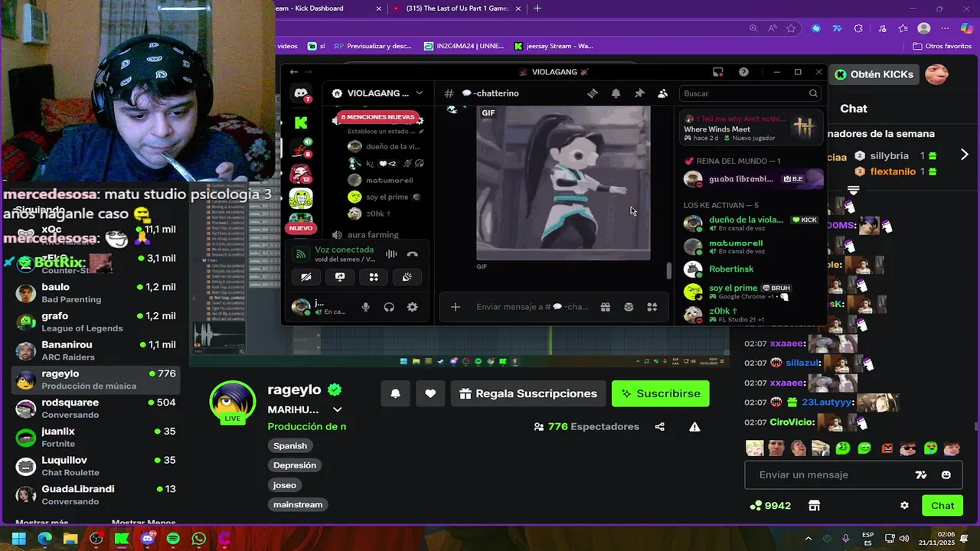980x551 pixels.
Task: Open the Windows Start menu
Action: click(x=18, y=539)
